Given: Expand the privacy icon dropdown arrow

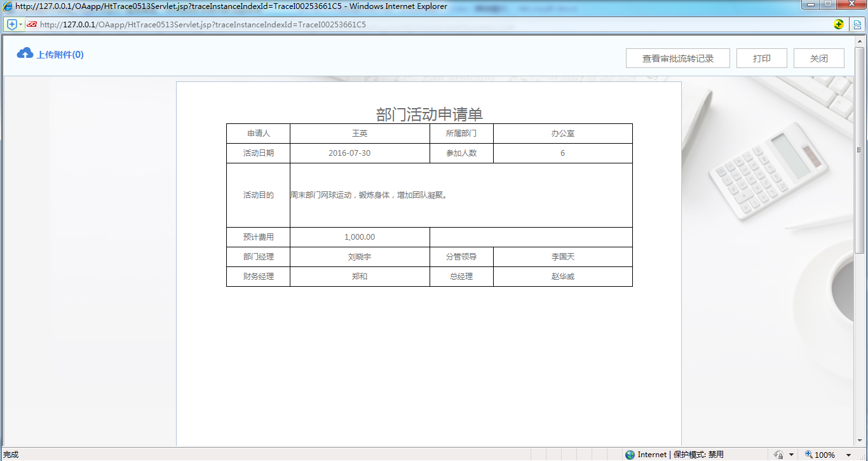Looking at the screenshot, I should coord(791,455).
